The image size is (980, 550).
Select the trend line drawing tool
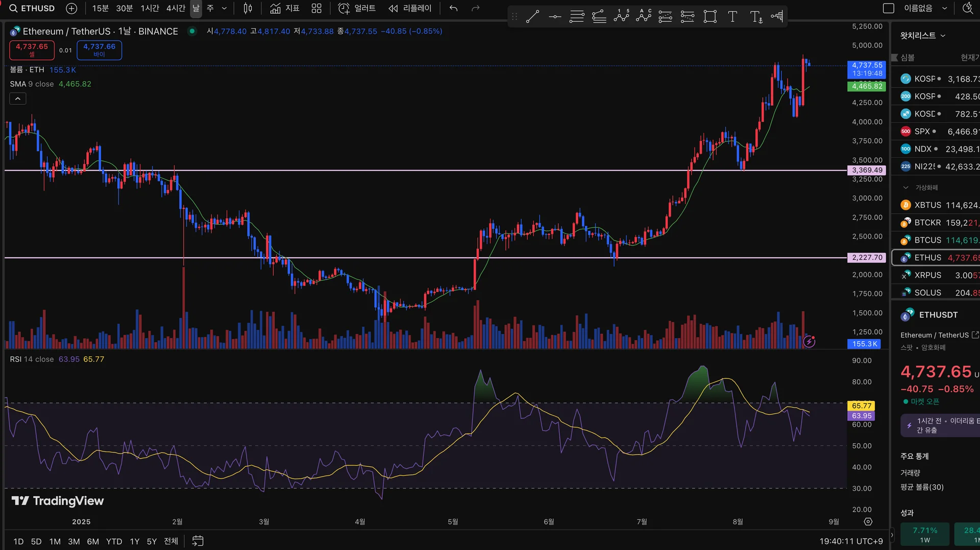pos(532,17)
